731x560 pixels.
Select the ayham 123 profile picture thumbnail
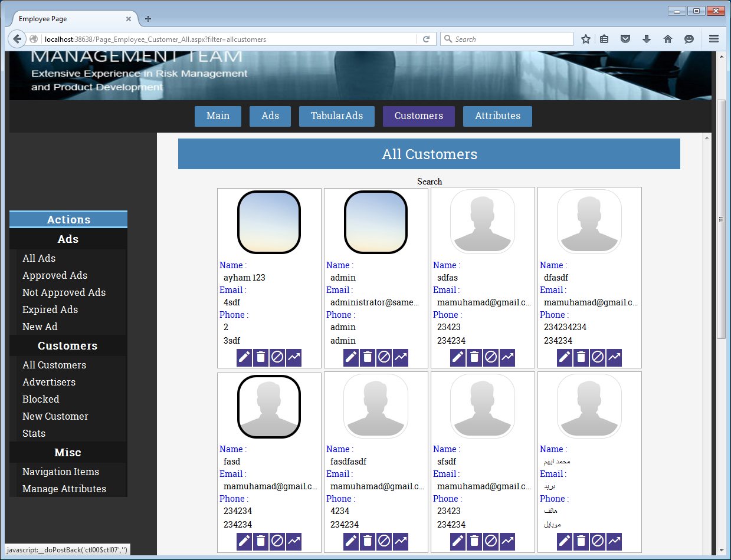click(269, 222)
